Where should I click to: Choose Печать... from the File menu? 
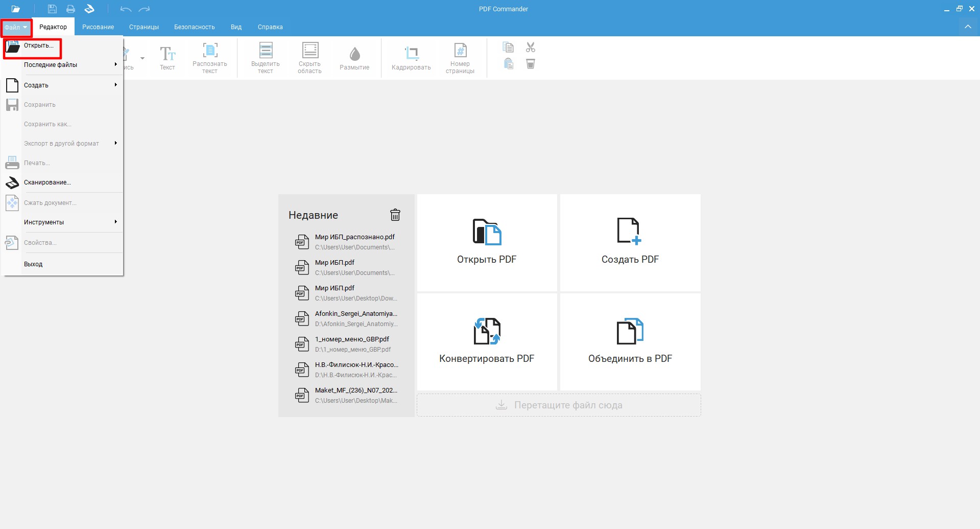tap(62, 163)
